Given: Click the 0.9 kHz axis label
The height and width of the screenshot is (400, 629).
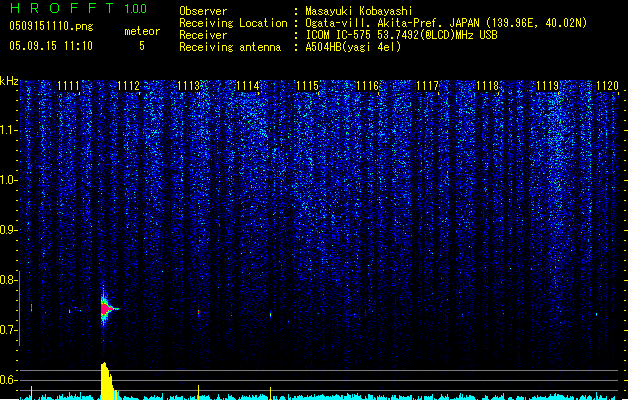Looking at the screenshot, I should (x=8, y=230).
